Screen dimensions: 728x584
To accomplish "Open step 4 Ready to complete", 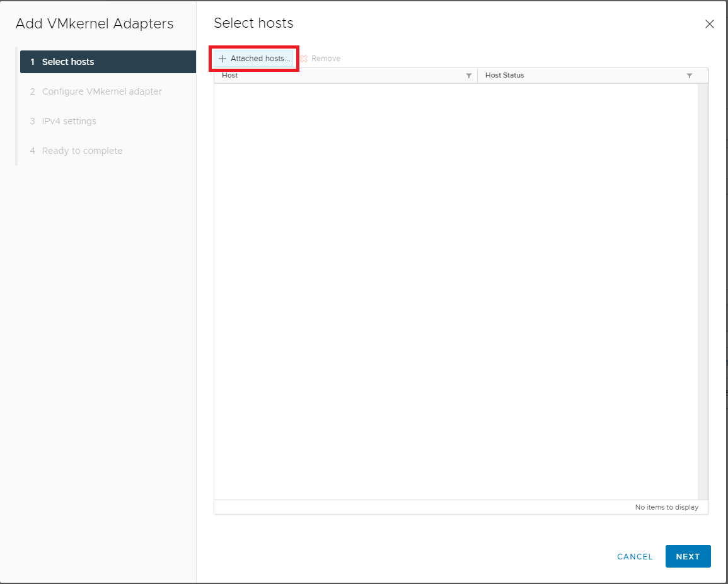I will coord(82,151).
